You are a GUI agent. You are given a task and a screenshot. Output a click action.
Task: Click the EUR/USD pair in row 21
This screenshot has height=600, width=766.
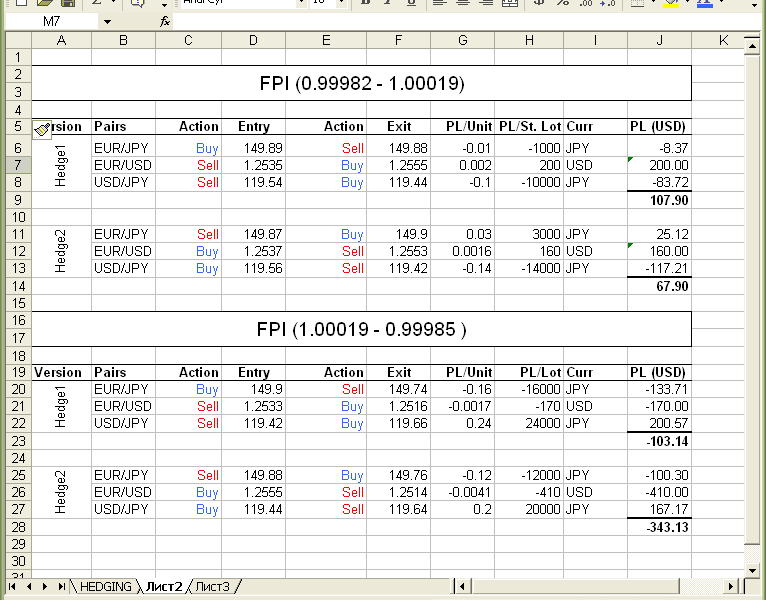pos(123,406)
